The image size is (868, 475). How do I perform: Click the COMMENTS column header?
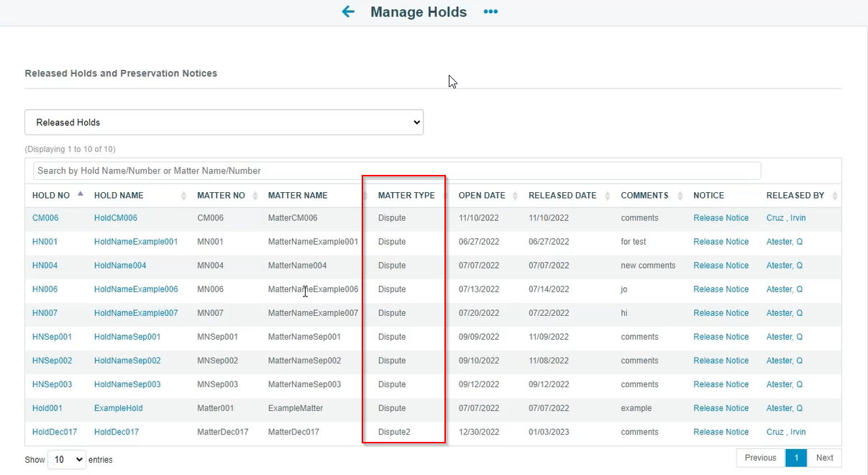tap(644, 195)
